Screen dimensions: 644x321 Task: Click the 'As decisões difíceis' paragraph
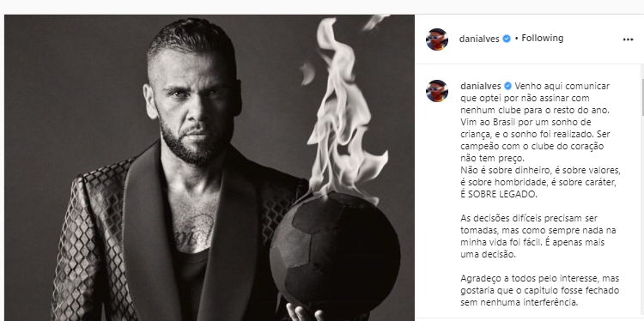(x=538, y=236)
